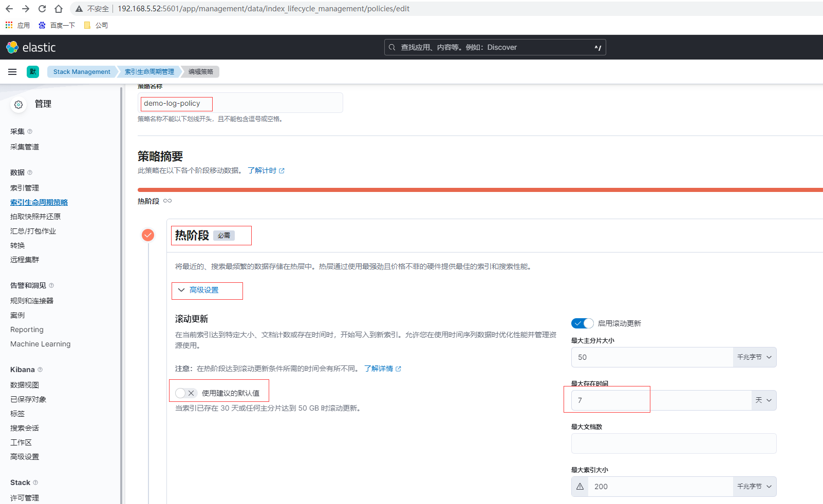823x504 pixels.
Task: Collapse the 高级设置 section
Action: click(198, 290)
